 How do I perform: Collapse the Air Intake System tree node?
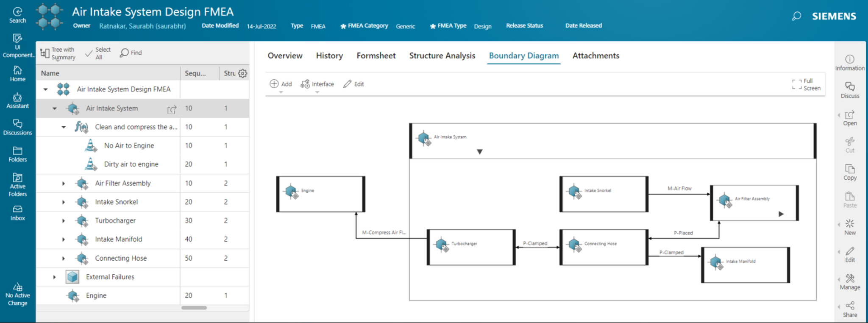pyautogui.click(x=55, y=109)
